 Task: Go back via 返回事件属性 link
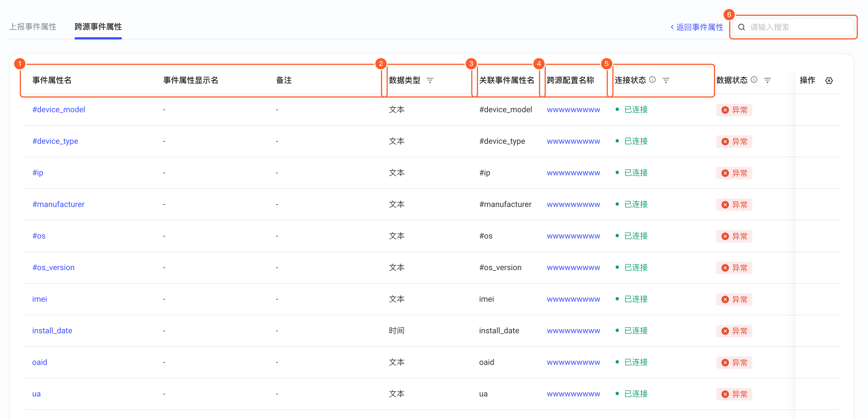(697, 27)
